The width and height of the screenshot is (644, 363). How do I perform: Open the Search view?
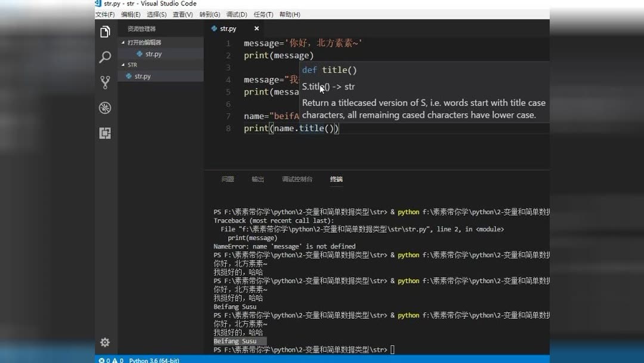[x=104, y=57]
